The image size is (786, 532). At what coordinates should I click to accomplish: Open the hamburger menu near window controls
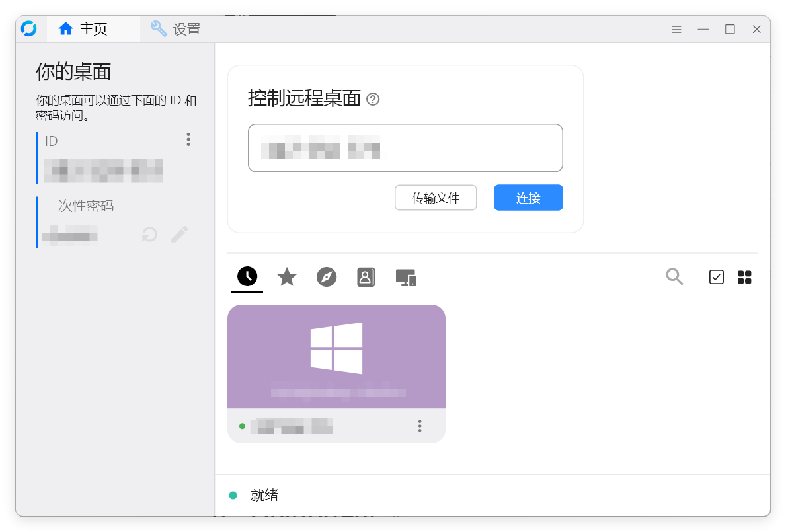pyautogui.click(x=676, y=29)
